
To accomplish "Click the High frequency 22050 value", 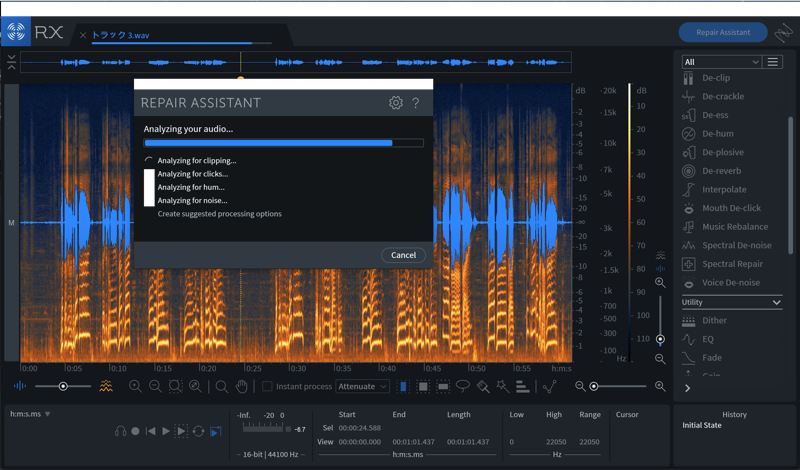I will click(556, 442).
